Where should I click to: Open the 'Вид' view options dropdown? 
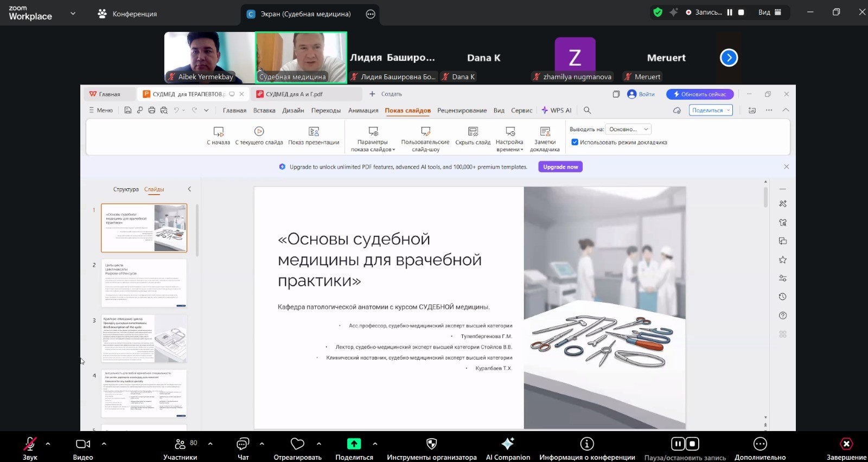coord(770,12)
